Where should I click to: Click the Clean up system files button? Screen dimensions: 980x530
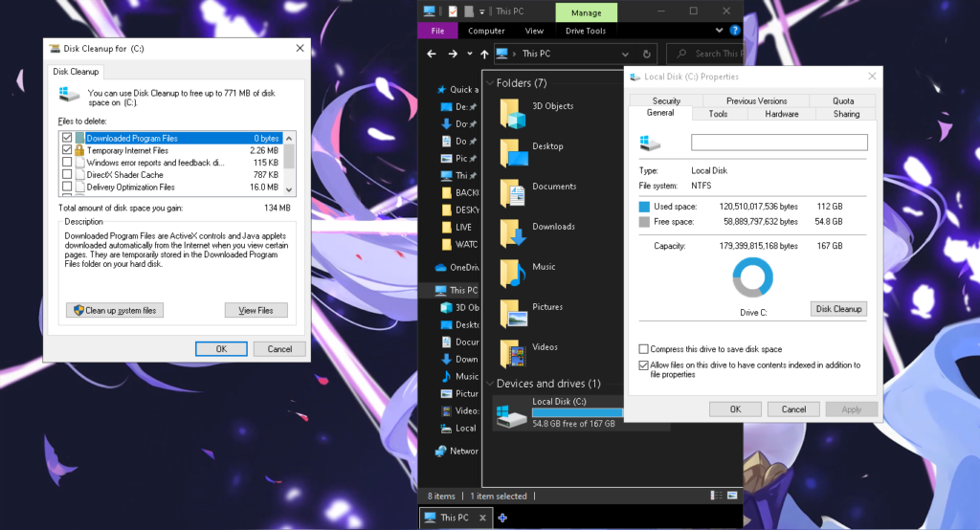115,310
